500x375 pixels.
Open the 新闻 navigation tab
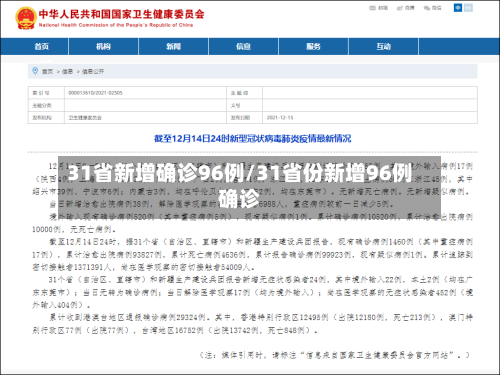tap(173, 46)
